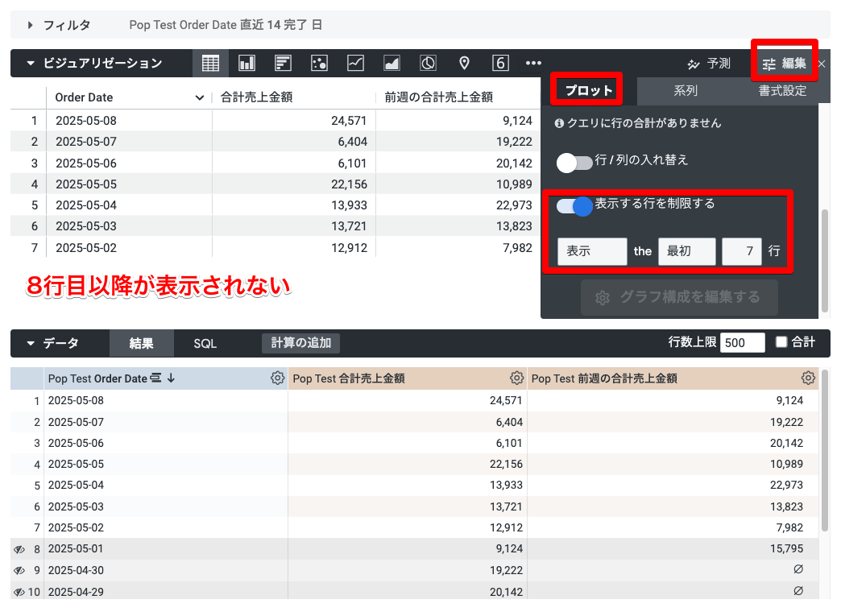Check the 合計 checkbox
Image resolution: width=841 pixels, height=616 pixels.
pyautogui.click(x=781, y=342)
